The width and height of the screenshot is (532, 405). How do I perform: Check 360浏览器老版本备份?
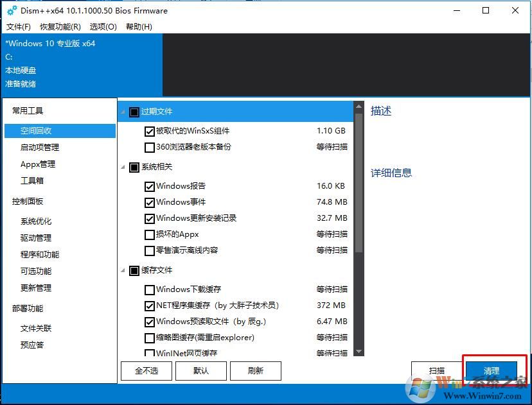[149, 148]
